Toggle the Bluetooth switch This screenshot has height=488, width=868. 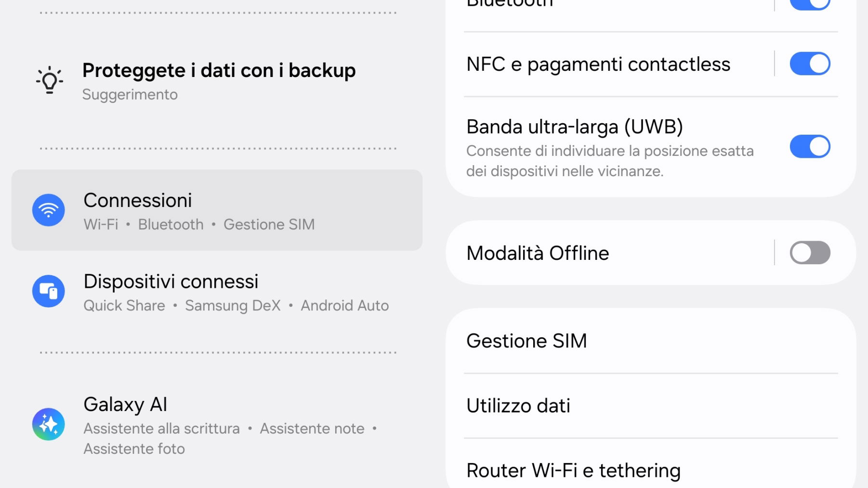(x=810, y=4)
